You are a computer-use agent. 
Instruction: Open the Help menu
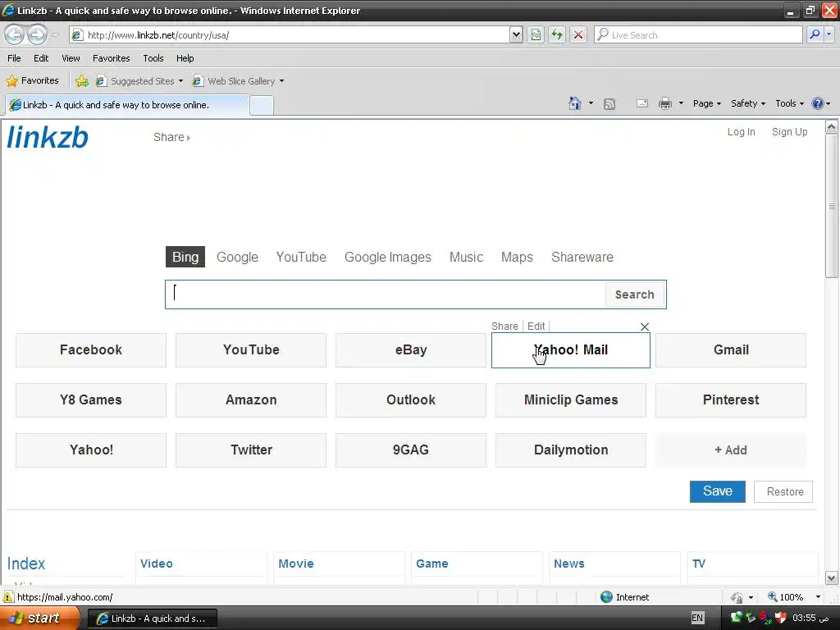click(x=185, y=58)
